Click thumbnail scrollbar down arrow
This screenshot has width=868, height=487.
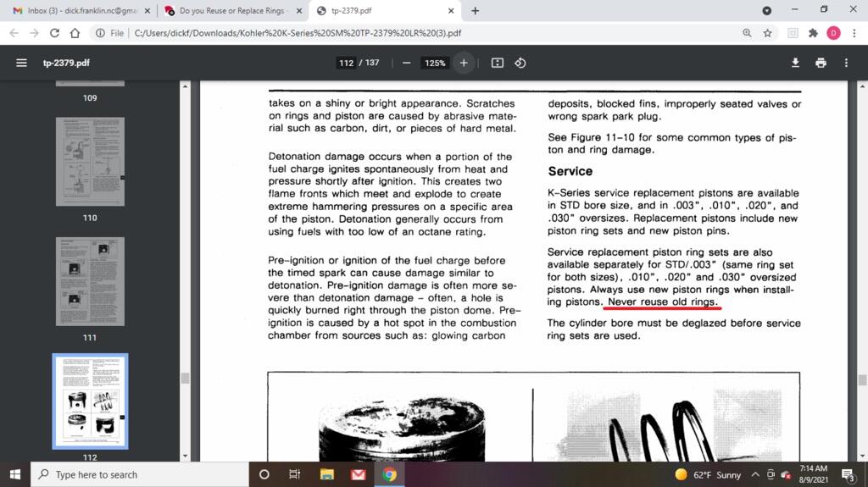[x=185, y=457]
